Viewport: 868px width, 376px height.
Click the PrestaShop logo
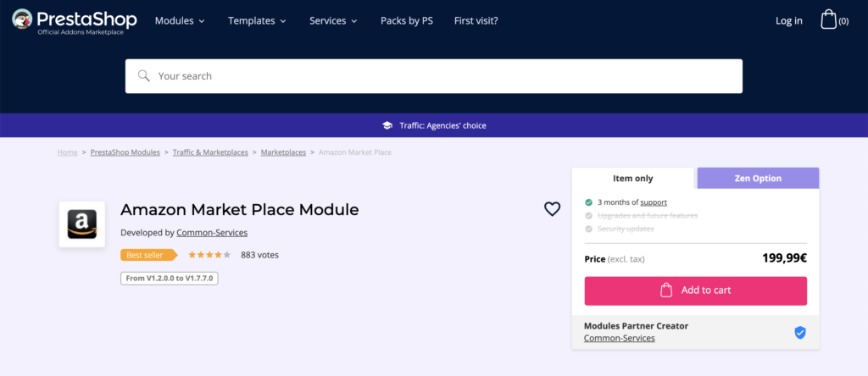coord(75,21)
